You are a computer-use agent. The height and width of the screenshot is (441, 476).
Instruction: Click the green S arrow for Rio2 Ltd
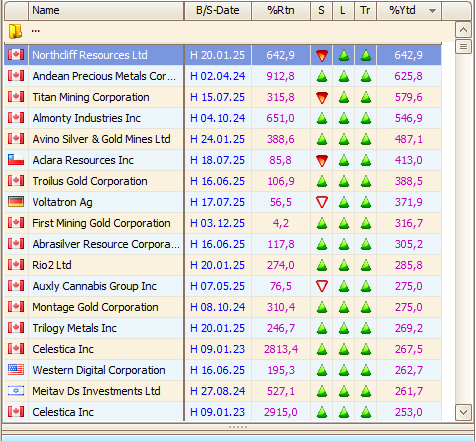[x=322, y=265]
